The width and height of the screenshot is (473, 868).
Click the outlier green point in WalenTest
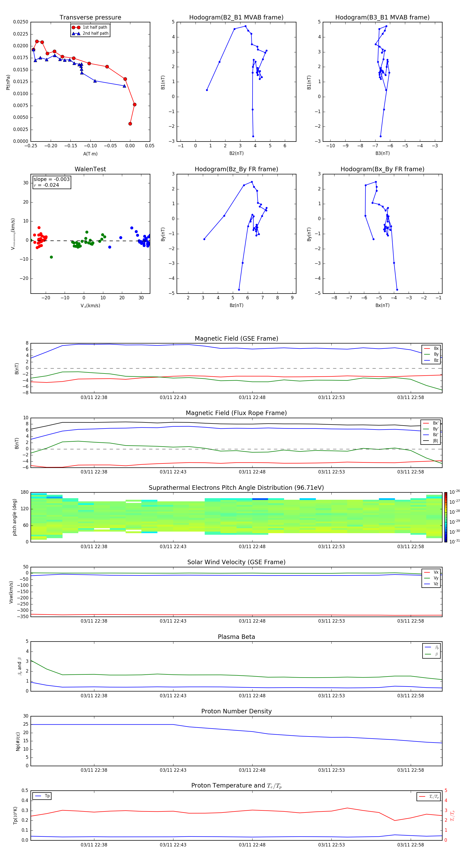[51, 257]
